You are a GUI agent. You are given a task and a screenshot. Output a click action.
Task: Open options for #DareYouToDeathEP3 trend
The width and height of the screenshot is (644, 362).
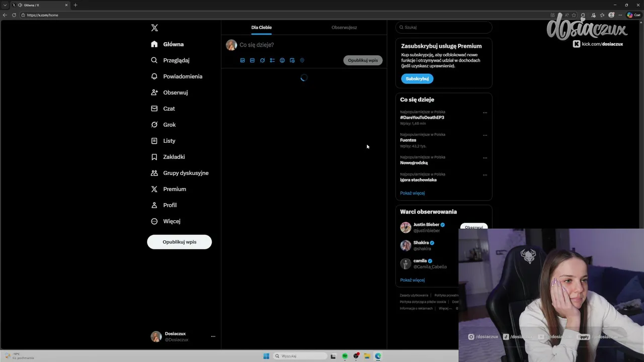click(485, 113)
